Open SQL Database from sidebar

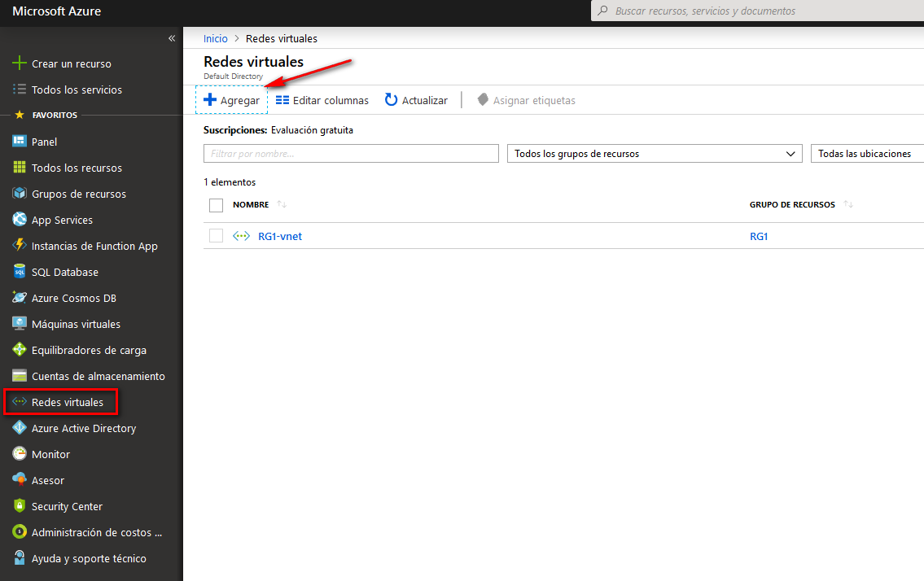point(65,273)
